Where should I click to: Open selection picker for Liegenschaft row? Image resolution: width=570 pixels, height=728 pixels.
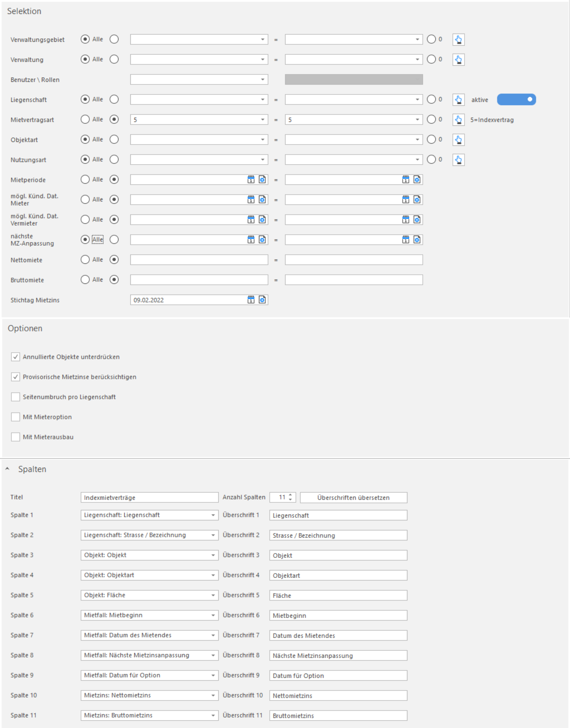458,100
